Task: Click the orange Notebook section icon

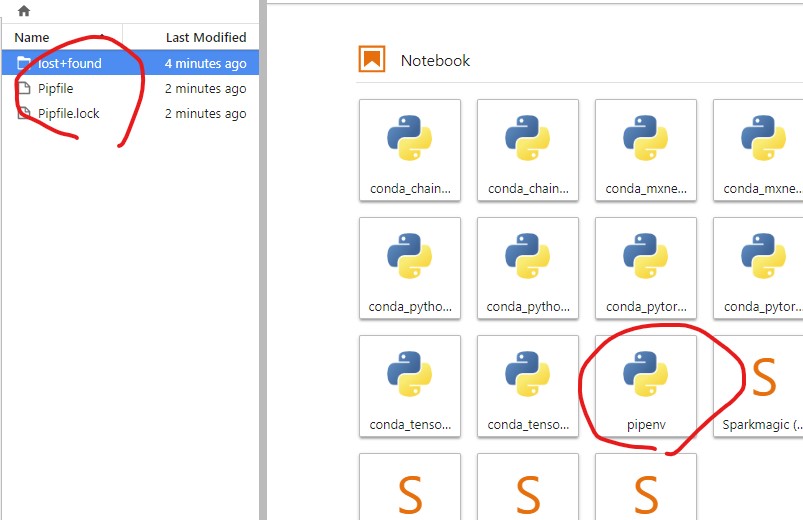Action: pyautogui.click(x=372, y=59)
